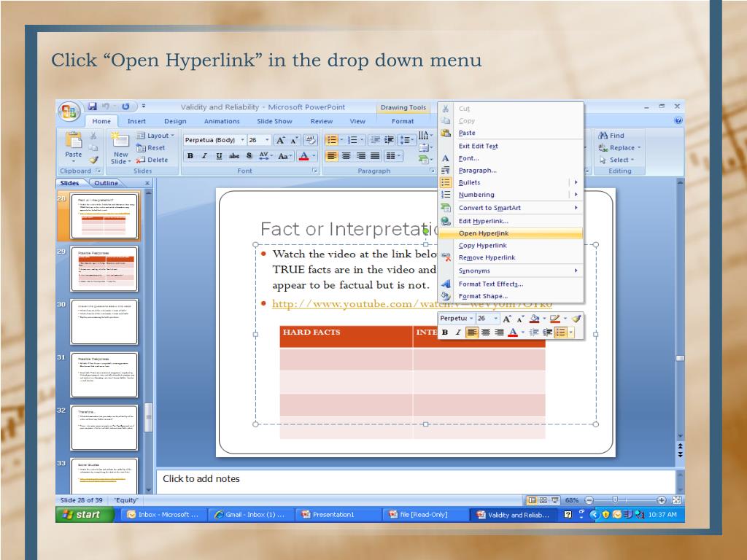Click ribbon font color red A
747x560 pixels.
click(303, 156)
